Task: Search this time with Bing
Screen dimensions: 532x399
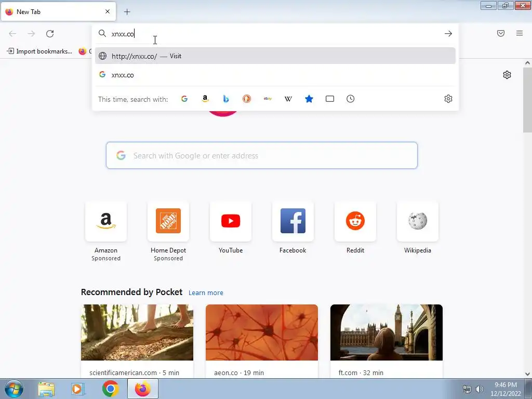Action: pyautogui.click(x=226, y=99)
